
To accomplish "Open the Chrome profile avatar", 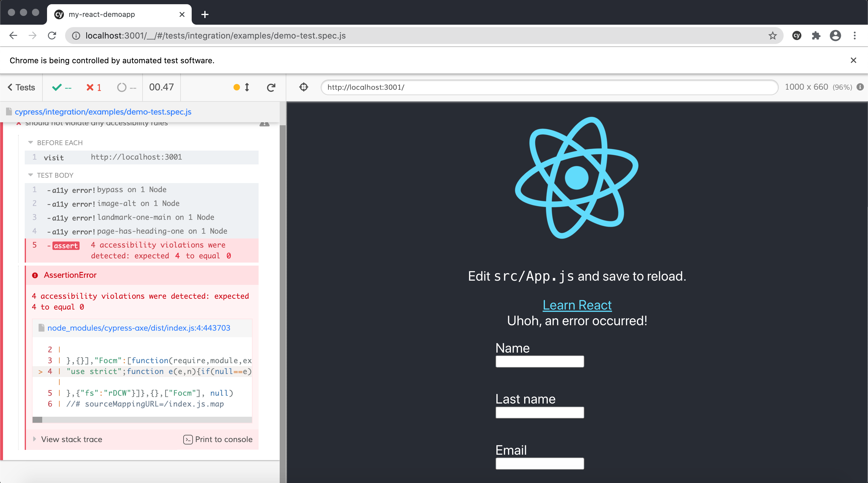I will [x=835, y=35].
